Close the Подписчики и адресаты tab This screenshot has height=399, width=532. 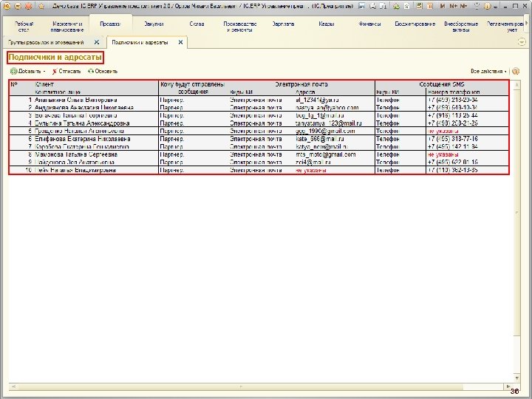tap(180, 42)
